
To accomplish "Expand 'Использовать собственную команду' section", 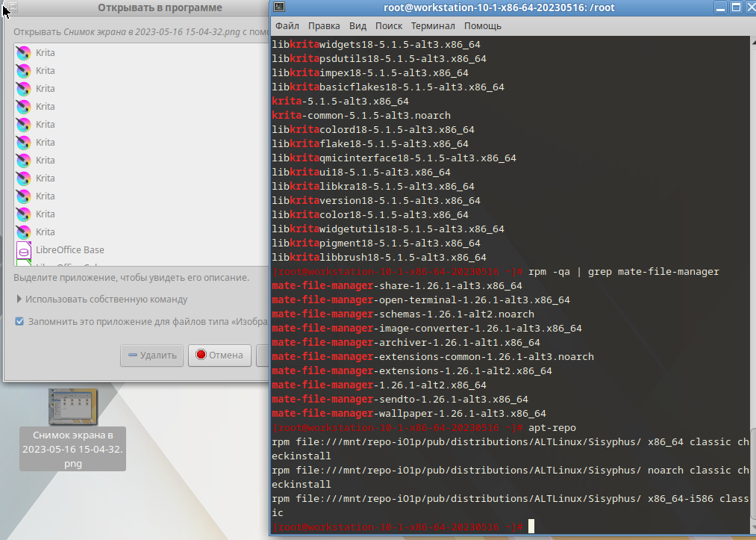I will coord(19,300).
